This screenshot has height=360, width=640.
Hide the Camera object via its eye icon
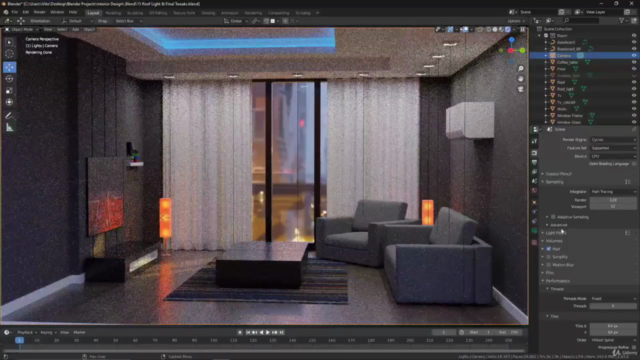point(634,56)
